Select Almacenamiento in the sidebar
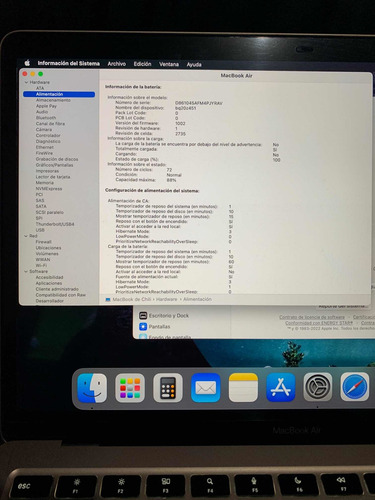 click(53, 100)
